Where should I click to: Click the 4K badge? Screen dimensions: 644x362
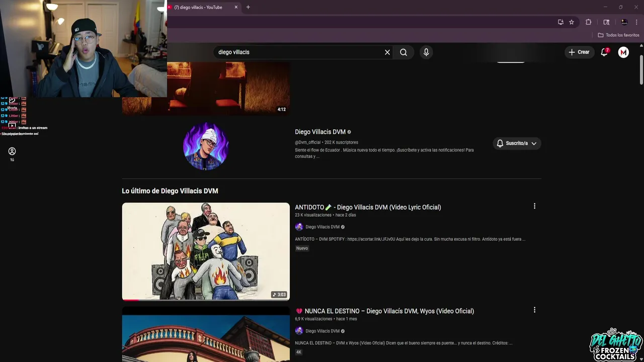point(298,352)
